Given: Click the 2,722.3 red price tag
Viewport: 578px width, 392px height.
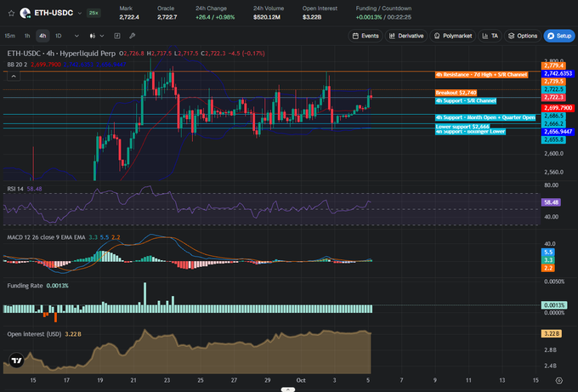Looking at the screenshot, I should pyautogui.click(x=553, y=97).
